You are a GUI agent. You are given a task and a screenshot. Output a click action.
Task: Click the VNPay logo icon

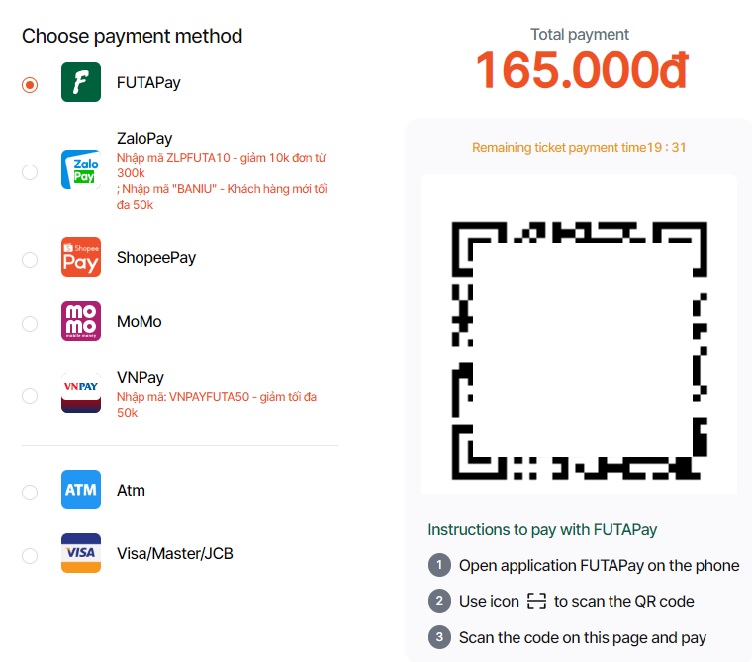tap(81, 393)
